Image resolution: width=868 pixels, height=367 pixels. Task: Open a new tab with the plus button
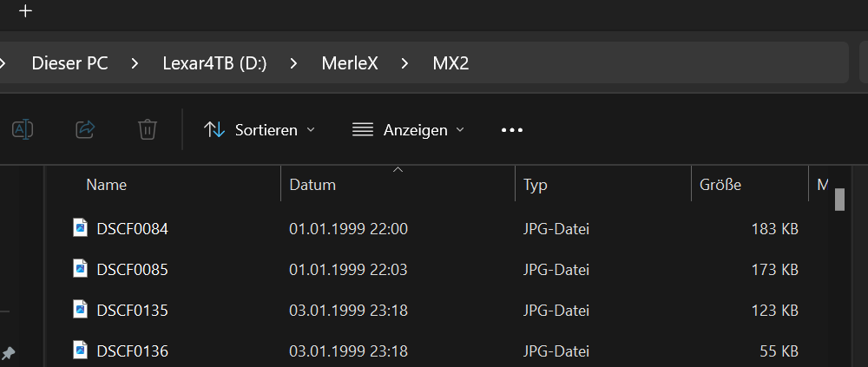click(25, 11)
